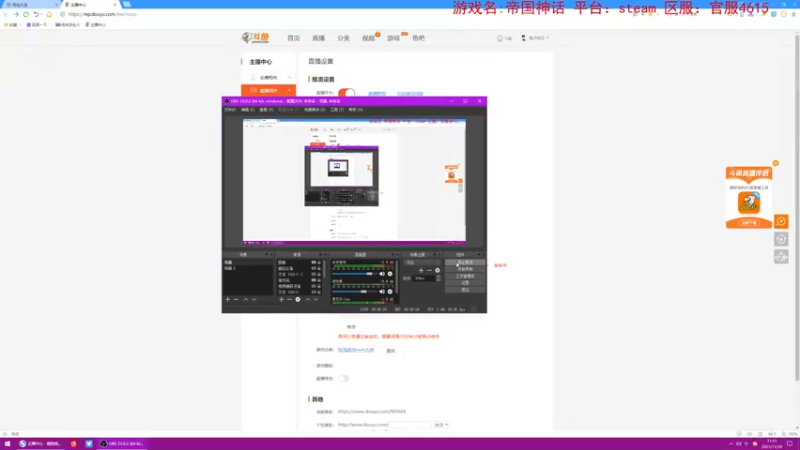The image size is (800, 450).
Task: Move selected source down in OBS
Action: point(316,299)
